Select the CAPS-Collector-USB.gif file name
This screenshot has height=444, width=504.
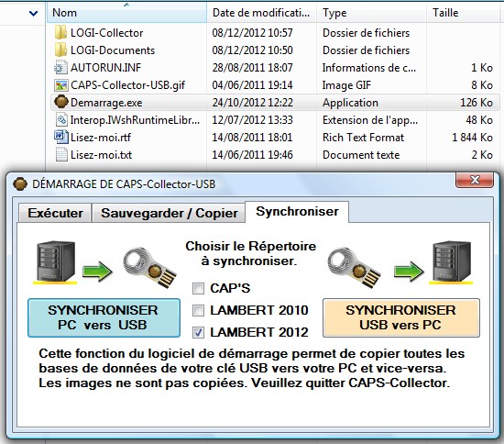(x=127, y=85)
